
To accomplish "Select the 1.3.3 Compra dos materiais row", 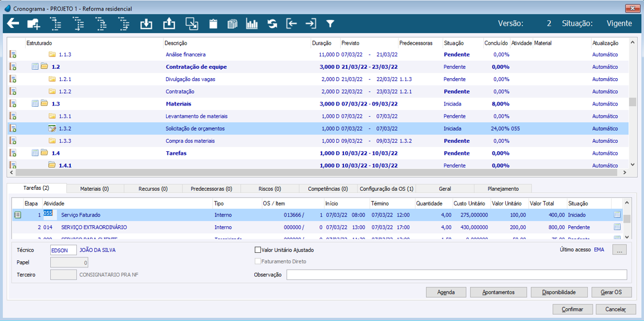I will click(190, 141).
